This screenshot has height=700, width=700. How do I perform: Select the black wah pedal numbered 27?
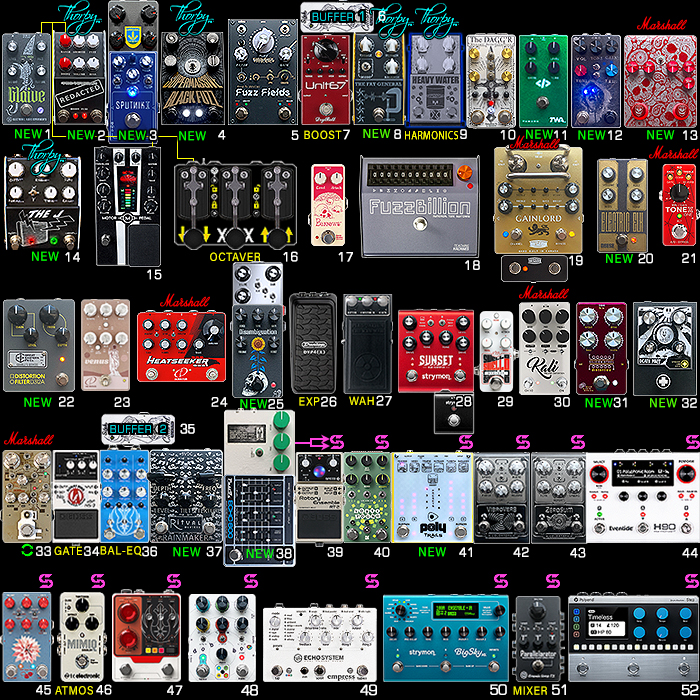click(367, 343)
